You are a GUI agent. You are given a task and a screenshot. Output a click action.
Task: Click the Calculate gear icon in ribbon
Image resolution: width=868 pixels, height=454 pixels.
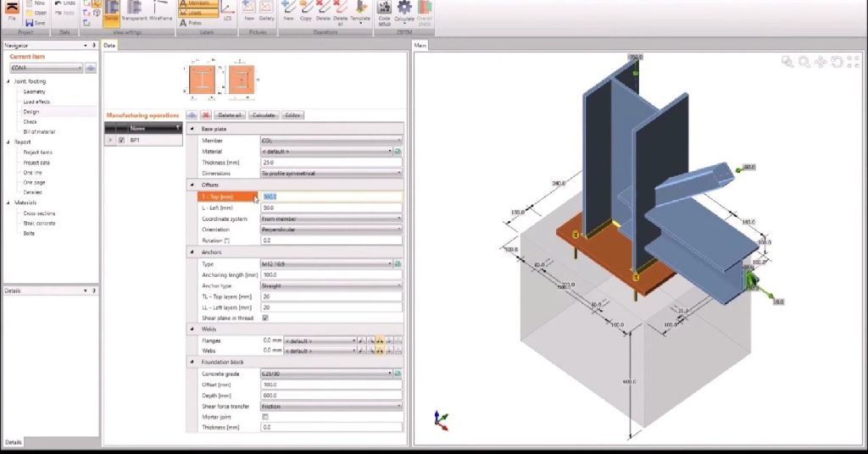pos(404,10)
